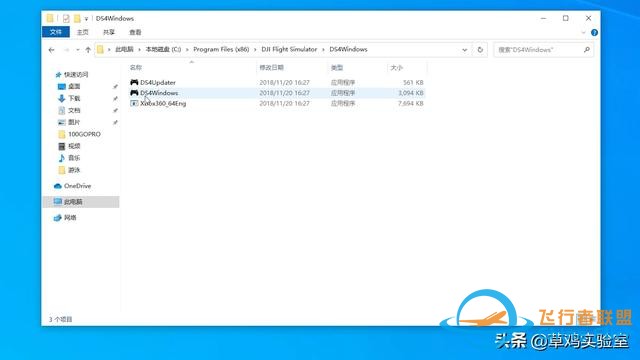Expand the ribbon with the chevron
Image resolution: width=640 pixels, height=360 pixels.
pos(583,33)
